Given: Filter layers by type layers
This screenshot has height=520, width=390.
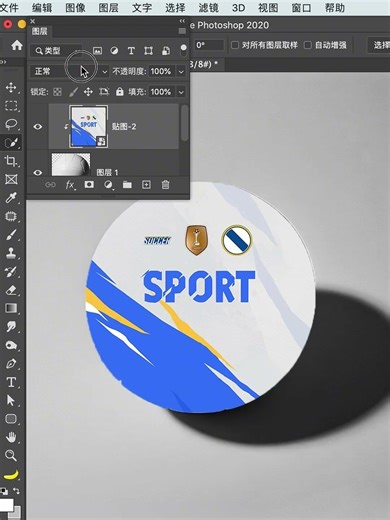Looking at the screenshot, I should point(131,51).
